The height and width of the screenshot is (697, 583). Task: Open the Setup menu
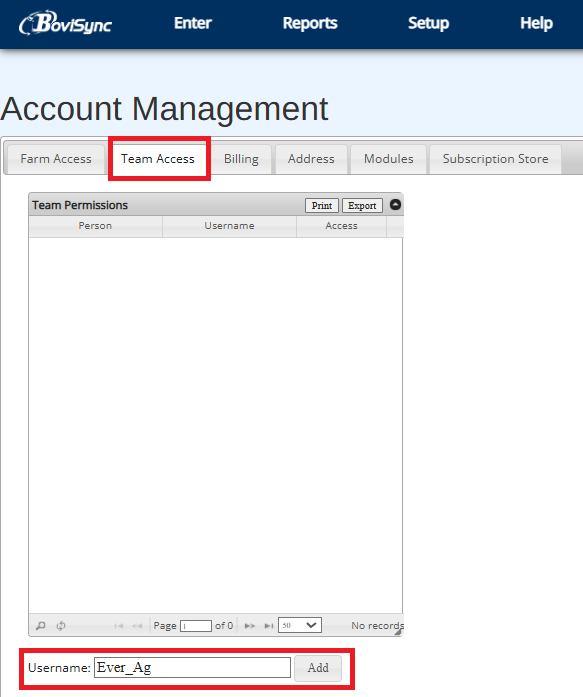tap(428, 23)
